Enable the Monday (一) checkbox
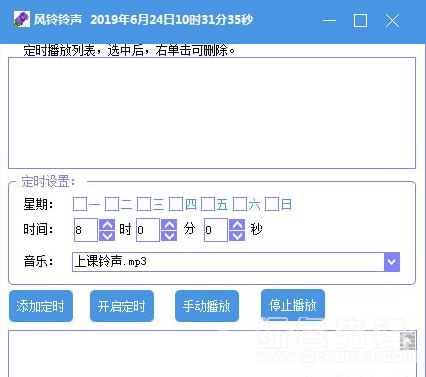Viewport: 426px width, 377px height. point(80,204)
